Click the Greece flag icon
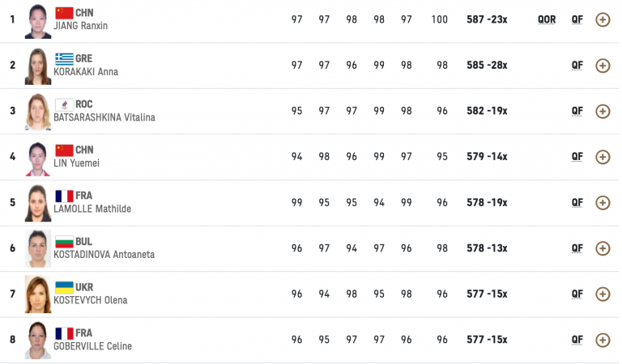The image size is (622, 364). [x=64, y=58]
